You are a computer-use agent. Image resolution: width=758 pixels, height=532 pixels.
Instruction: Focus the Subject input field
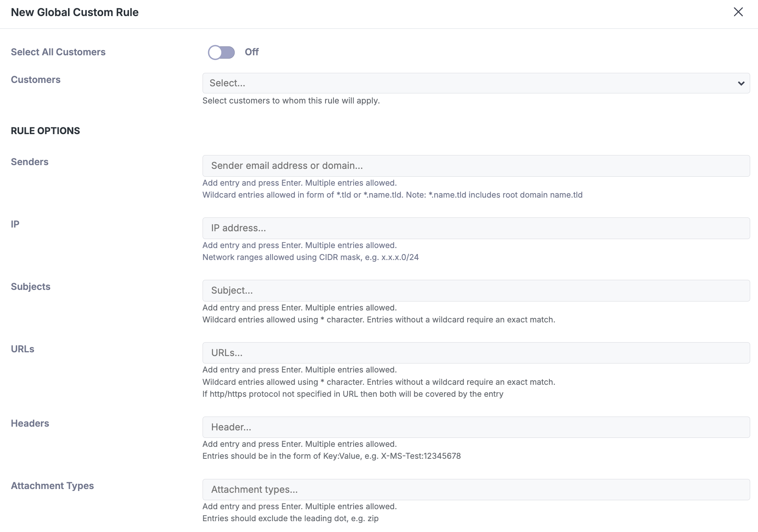[x=475, y=291]
